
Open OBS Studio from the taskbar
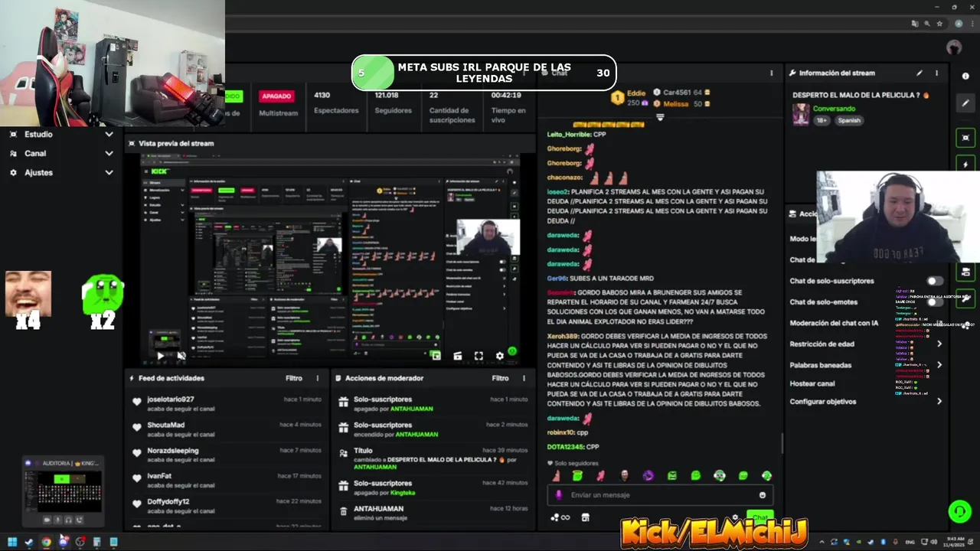click(x=80, y=542)
